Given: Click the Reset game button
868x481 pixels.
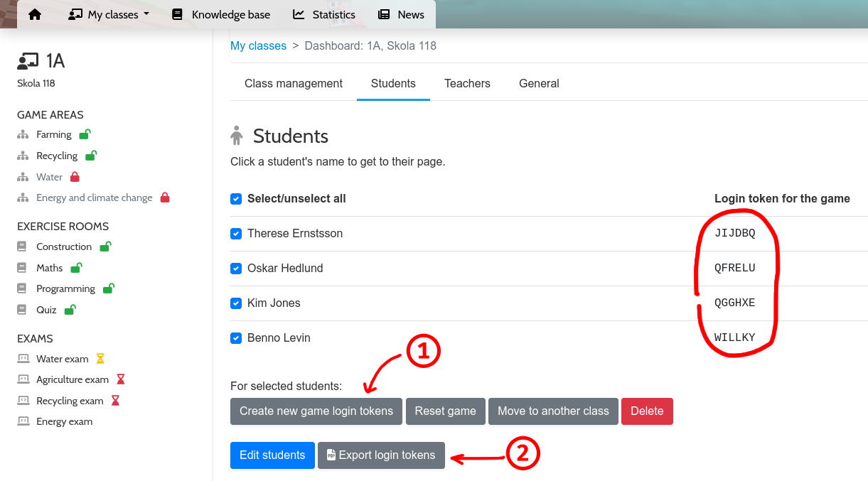Looking at the screenshot, I should (445, 411).
